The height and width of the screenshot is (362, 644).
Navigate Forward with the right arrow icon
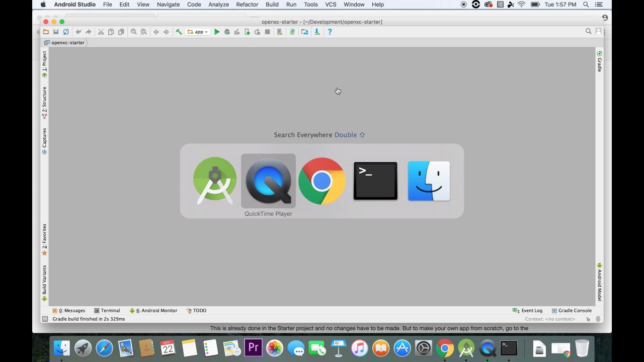tap(166, 32)
